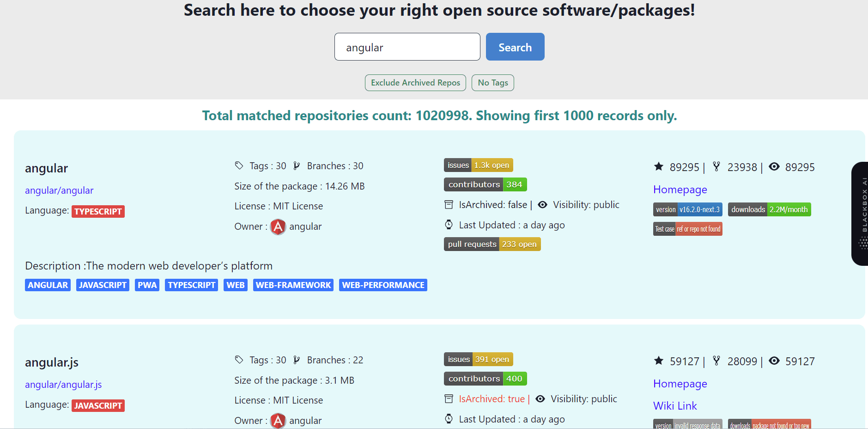Click the Angular owner avatar in angular card
Image resolution: width=868 pixels, height=429 pixels.
point(278,227)
